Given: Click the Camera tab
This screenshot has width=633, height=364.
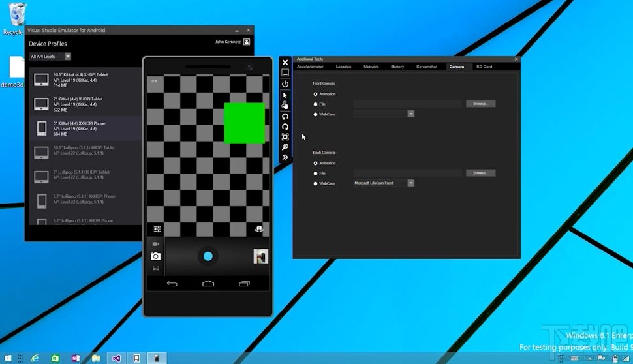Looking at the screenshot, I should pos(457,67).
